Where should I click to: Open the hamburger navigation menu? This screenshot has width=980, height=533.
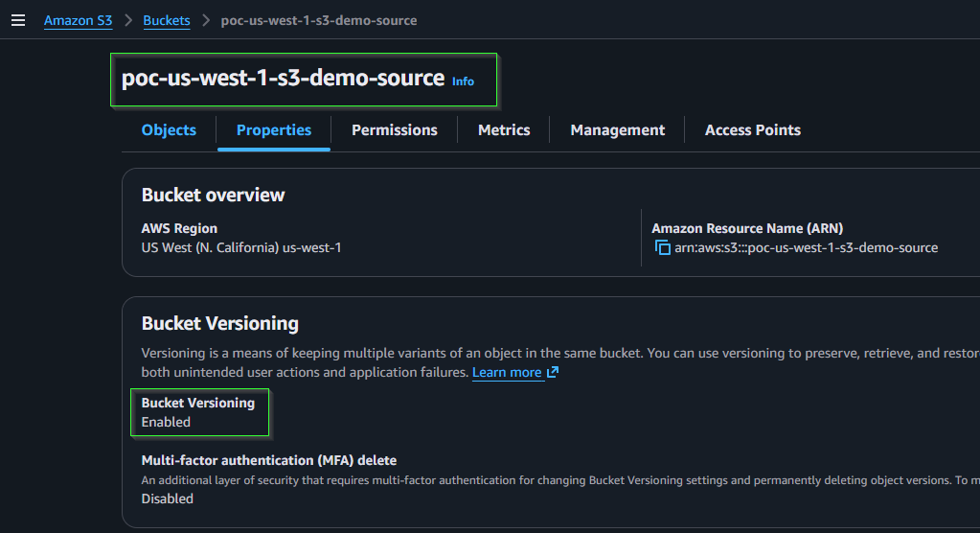point(18,21)
